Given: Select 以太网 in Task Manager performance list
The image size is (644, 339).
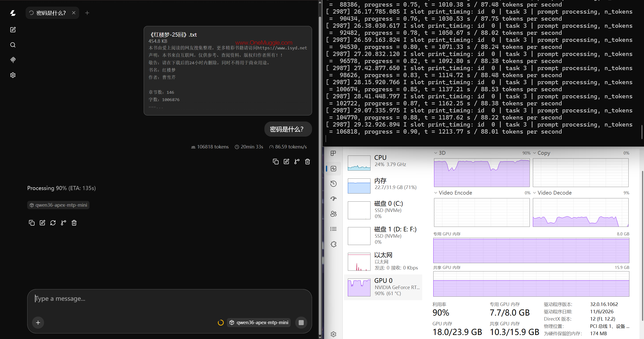Looking at the screenshot, I should 383,262.
